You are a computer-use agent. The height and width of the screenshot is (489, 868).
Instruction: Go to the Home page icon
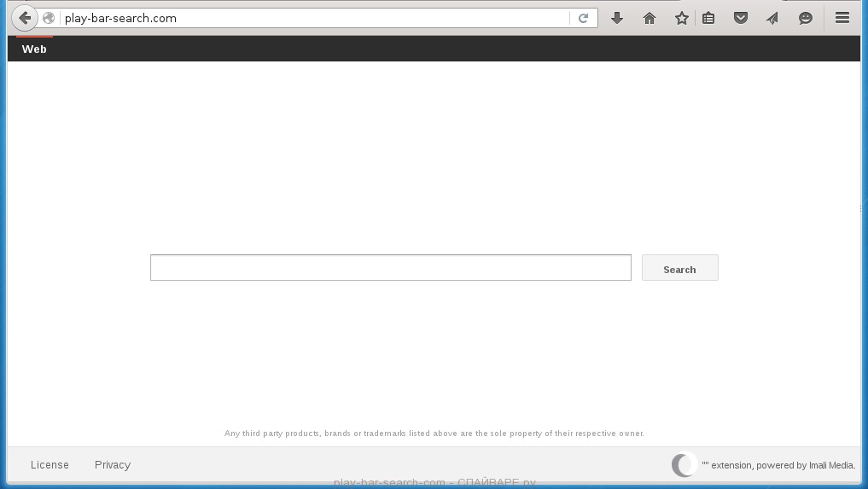point(650,18)
